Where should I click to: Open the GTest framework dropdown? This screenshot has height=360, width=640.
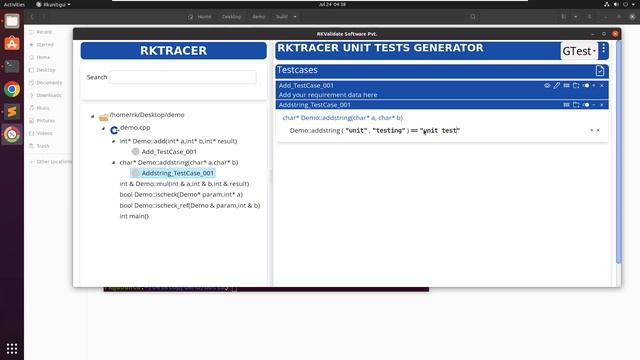[x=579, y=51]
